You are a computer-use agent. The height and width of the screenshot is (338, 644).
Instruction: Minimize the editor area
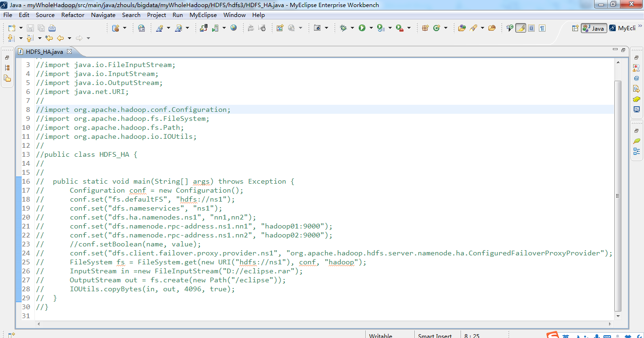(x=615, y=50)
